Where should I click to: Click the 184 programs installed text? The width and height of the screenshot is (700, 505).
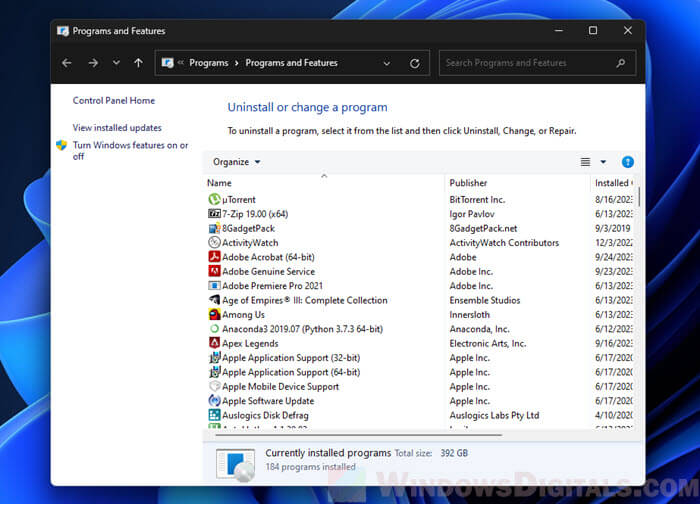(310, 467)
